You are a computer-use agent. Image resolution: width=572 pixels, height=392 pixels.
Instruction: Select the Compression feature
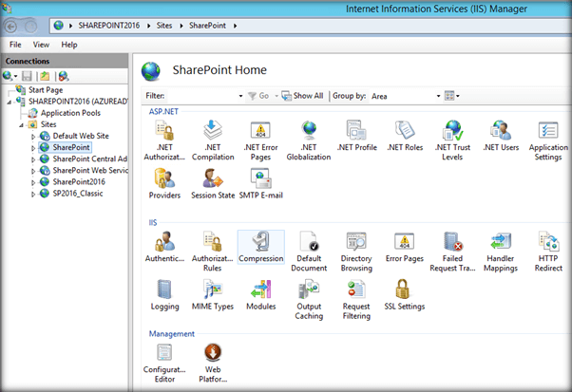[261, 247]
